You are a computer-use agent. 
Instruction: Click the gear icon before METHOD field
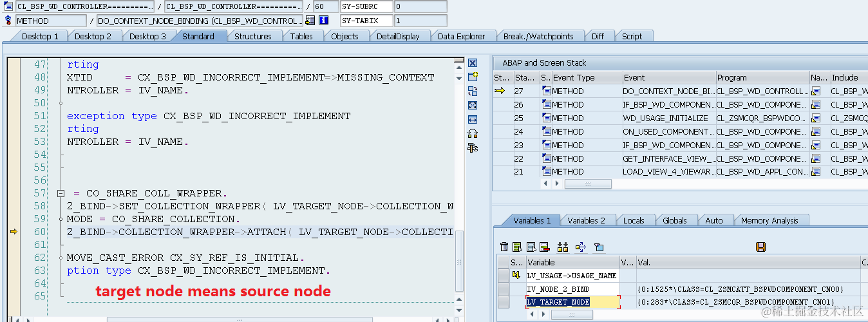pos(8,21)
